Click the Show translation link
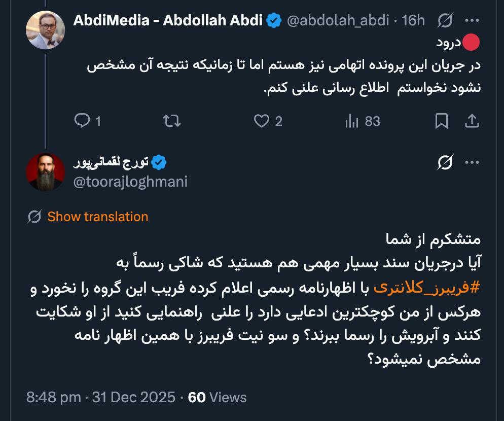Image resolution: width=504 pixels, height=421 pixels. (97, 216)
